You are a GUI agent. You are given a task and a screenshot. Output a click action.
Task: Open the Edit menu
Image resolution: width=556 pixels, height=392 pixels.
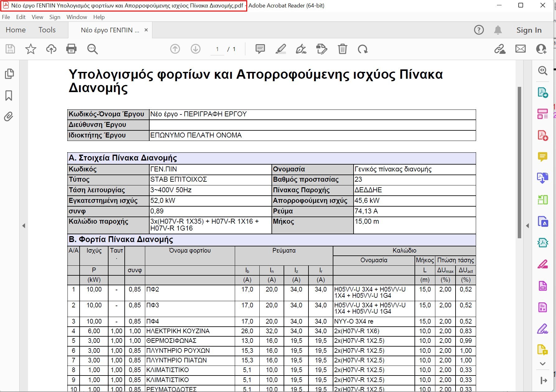click(x=21, y=17)
